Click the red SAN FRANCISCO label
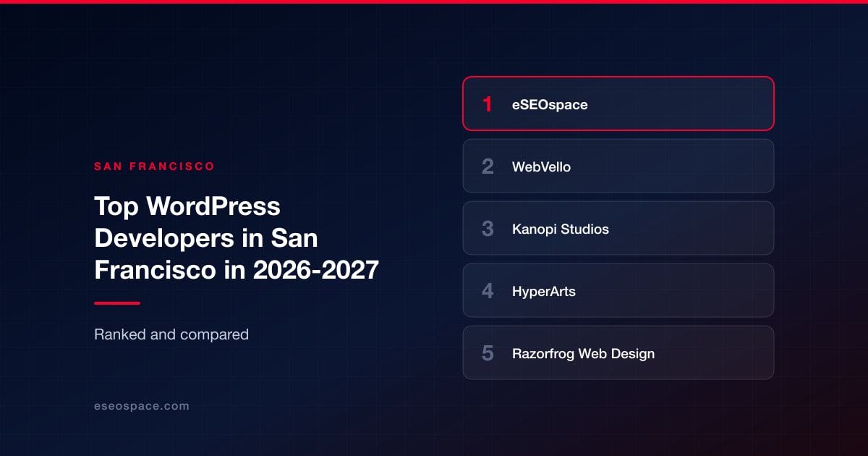Screen dimensions: 868x456 (x=155, y=166)
